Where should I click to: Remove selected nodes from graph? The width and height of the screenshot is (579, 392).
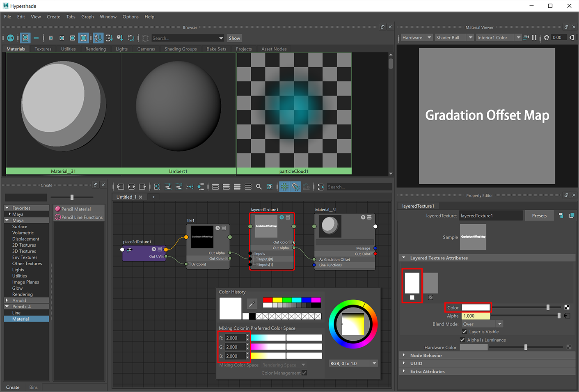[x=179, y=187]
